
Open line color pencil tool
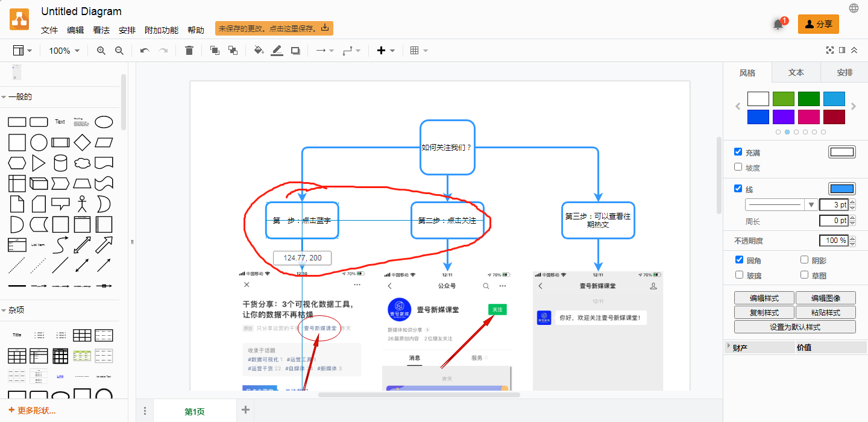coord(277,51)
